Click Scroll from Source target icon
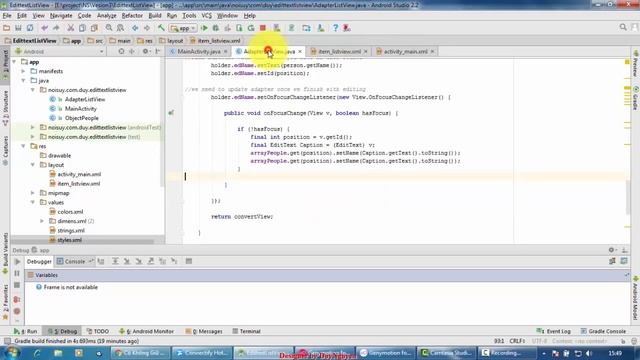The height and width of the screenshot is (360, 640). coord(121,51)
